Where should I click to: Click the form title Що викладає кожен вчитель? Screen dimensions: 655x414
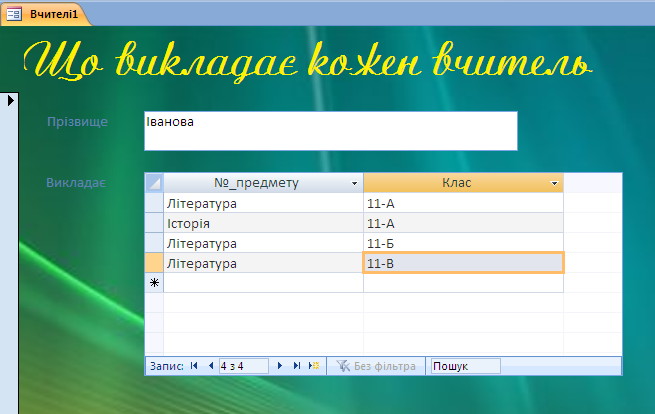[x=308, y=61]
